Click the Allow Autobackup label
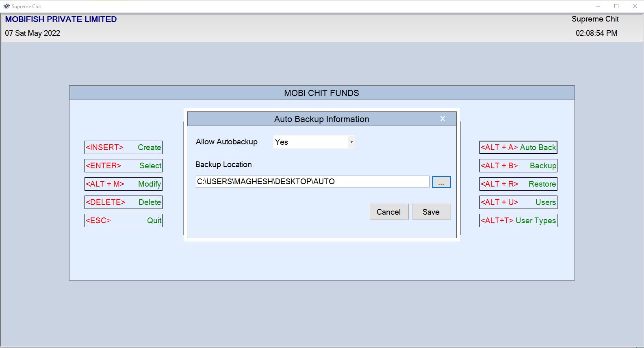The height and width of the screenshot is (348, 644). (x=227, y=142)
